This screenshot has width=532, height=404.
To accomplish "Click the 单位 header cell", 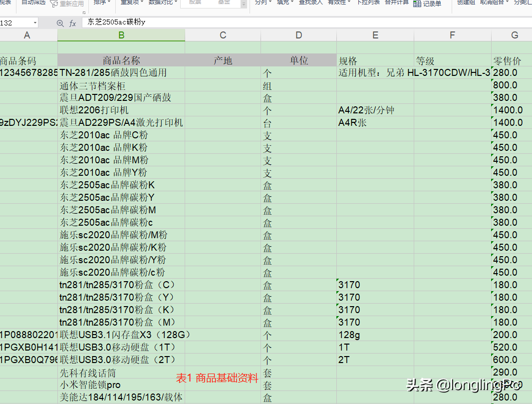I will point(298,60).
